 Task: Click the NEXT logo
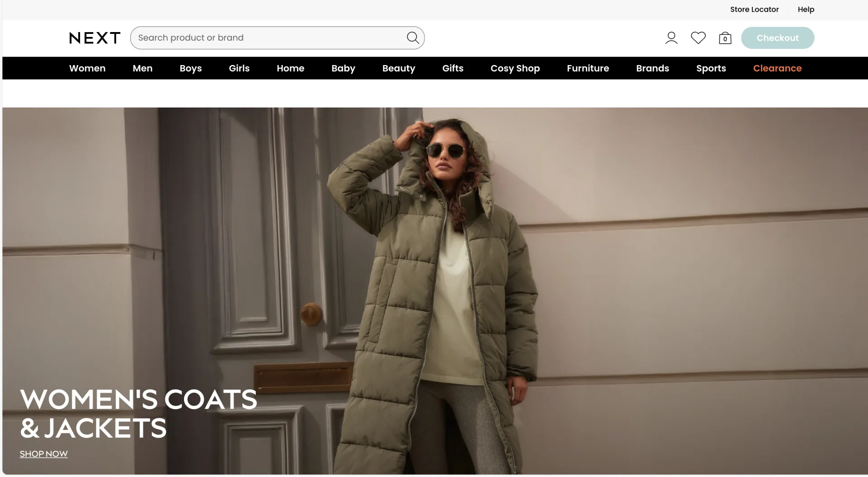95,38
